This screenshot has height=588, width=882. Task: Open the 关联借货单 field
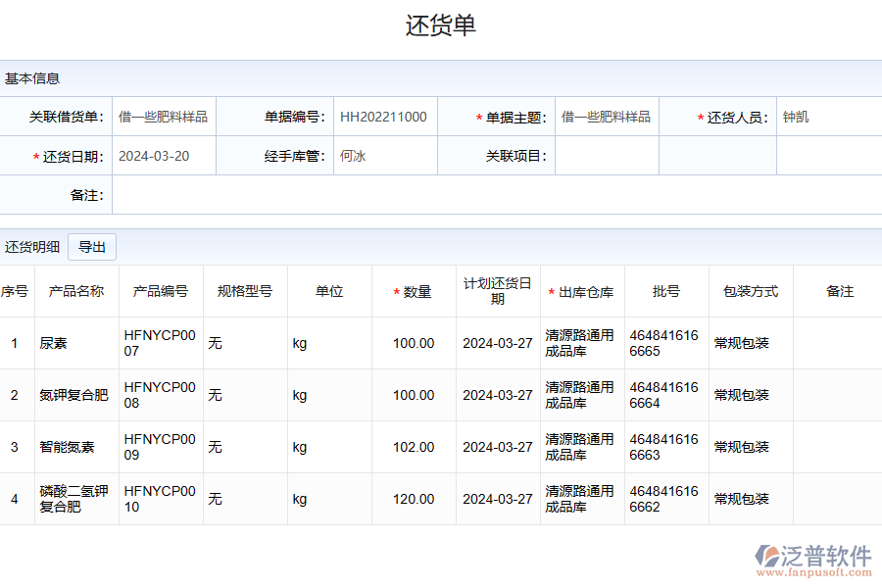[x=164, y=117]
